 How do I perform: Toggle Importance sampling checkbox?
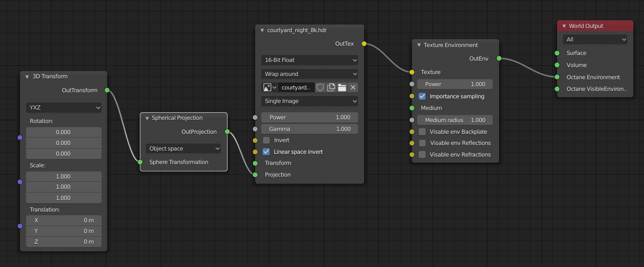coord(422,96)
